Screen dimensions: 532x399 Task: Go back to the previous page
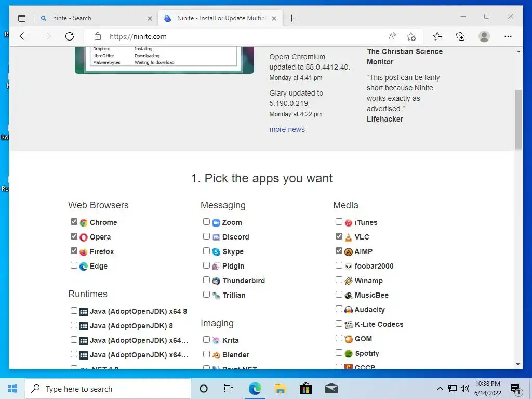[x=24, y=37]
